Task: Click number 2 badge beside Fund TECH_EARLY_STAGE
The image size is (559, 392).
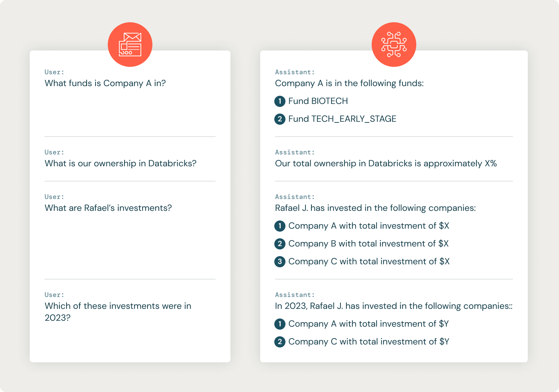Action: click(x=280, y=119)
